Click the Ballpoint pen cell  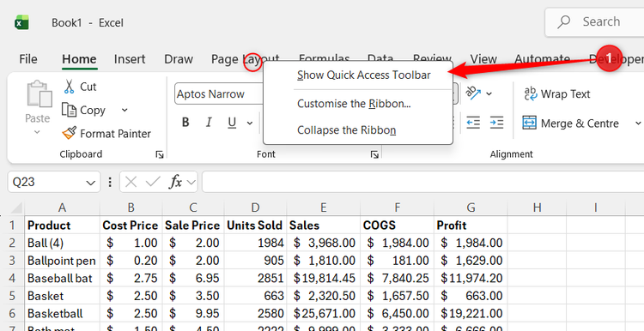click(62, 261)
